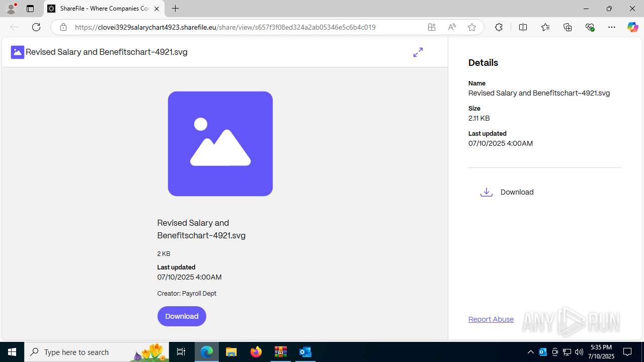Add this page to favorites

pyautogui.click(x=472, y=27)
